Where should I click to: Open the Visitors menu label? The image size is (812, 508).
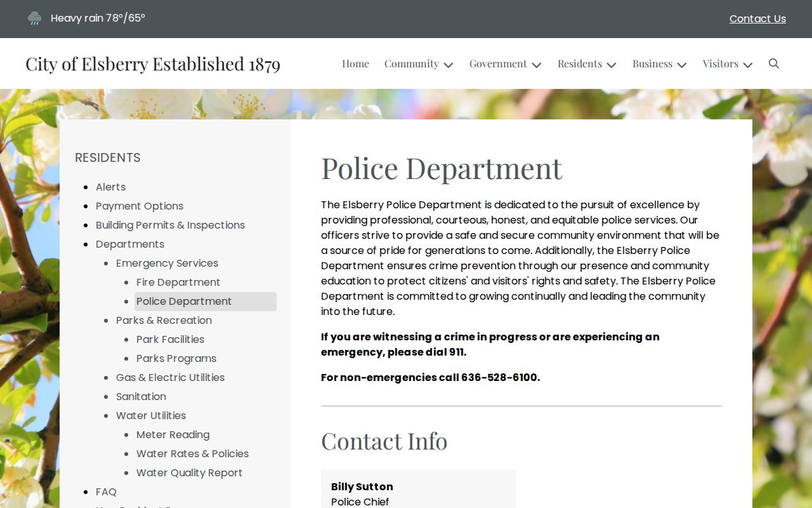(x=720, y=63)
